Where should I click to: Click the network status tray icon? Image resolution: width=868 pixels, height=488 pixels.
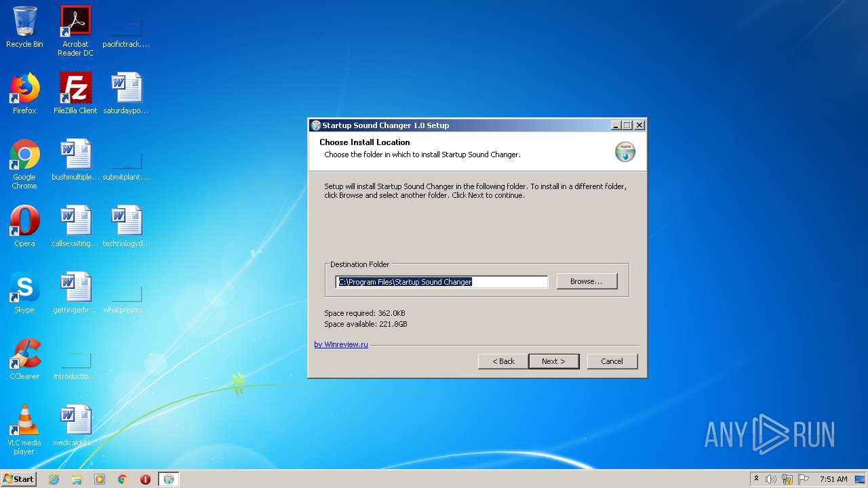point(787,479)
